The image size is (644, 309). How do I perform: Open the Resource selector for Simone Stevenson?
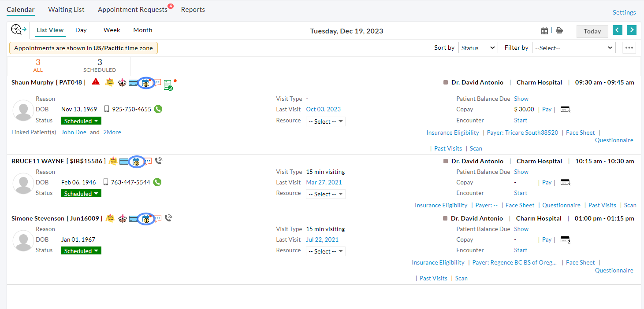[x=325, y=251]
